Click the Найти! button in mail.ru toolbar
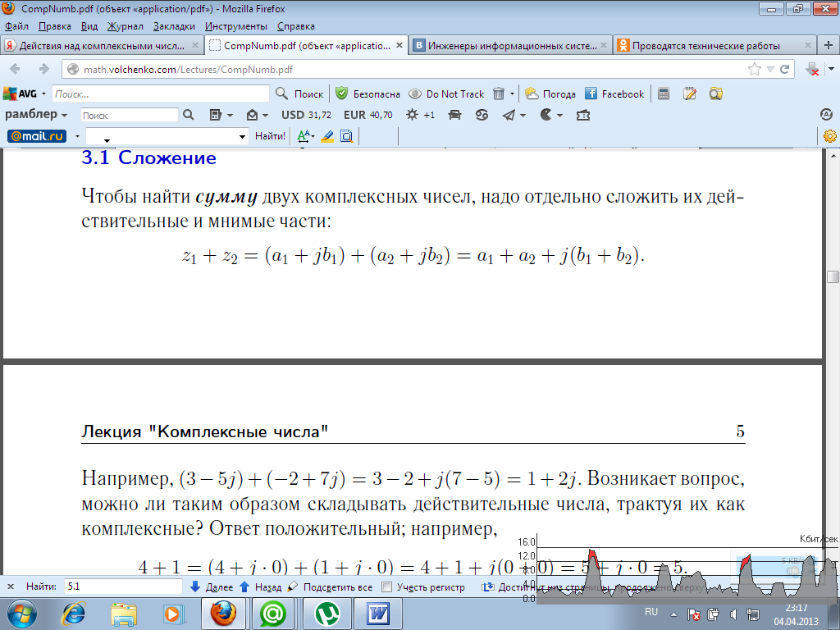840x630 pixels. [x=270, y=136]
